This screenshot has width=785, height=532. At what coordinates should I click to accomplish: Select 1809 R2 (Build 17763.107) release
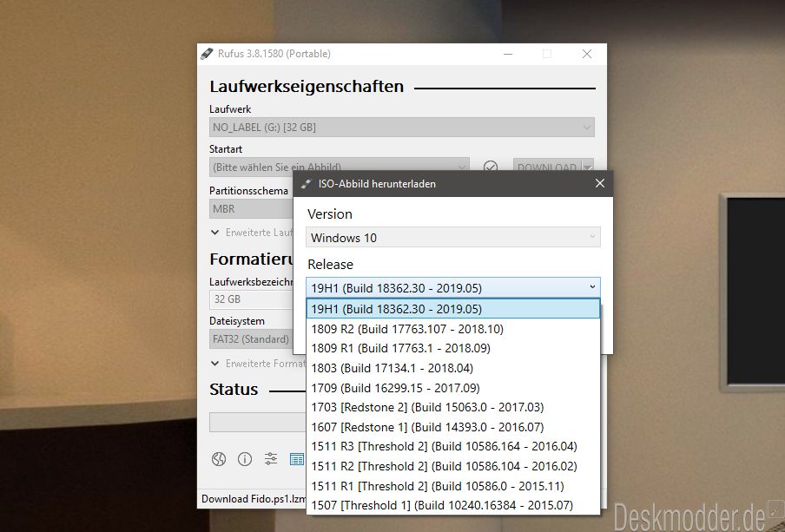click(453, 329)
